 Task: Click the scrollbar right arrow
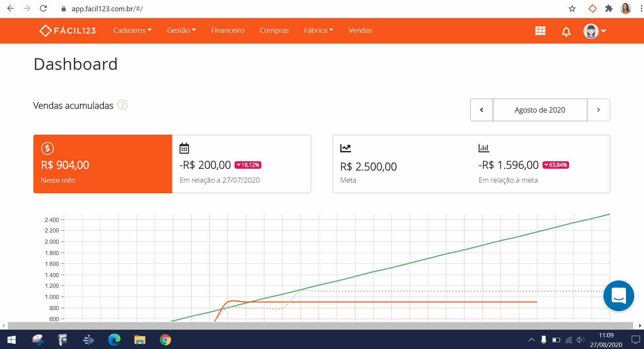640,325
